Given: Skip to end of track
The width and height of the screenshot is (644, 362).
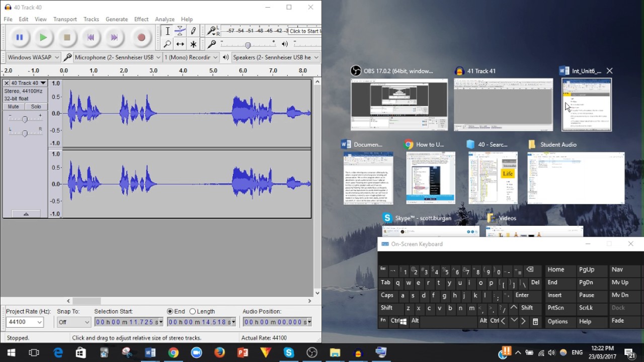Looking at the screenshot, I should 114,37.
